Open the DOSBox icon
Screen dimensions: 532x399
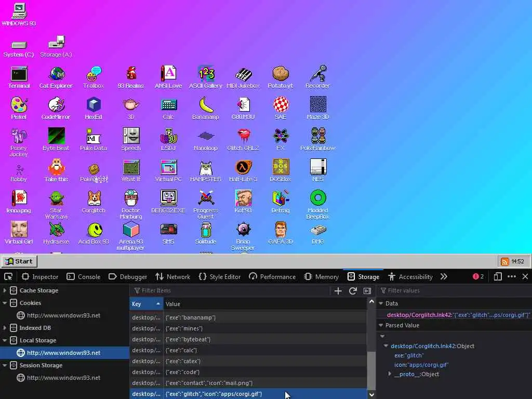[x=280, y=170]
